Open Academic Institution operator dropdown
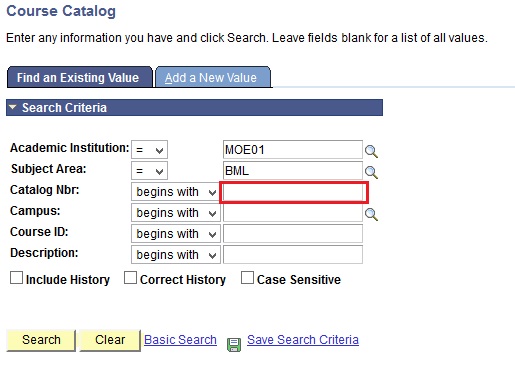 [x=149, y=150]
